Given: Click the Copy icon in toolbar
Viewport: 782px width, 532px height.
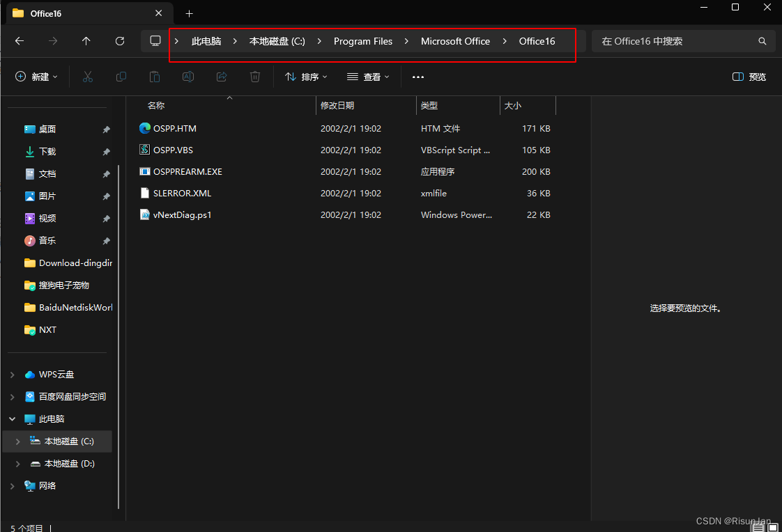Looking at the screenshot, I should pos(121,77).
